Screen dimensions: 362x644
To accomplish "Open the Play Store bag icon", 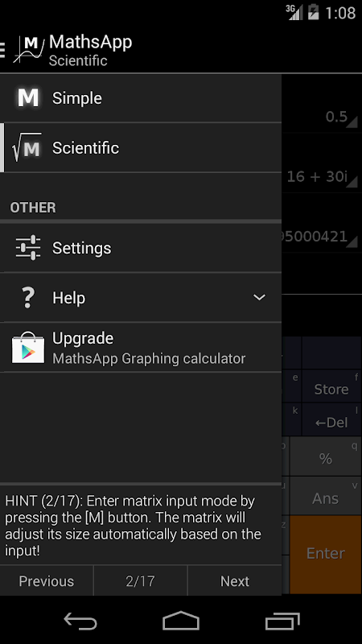I will (x=28, y=348).
